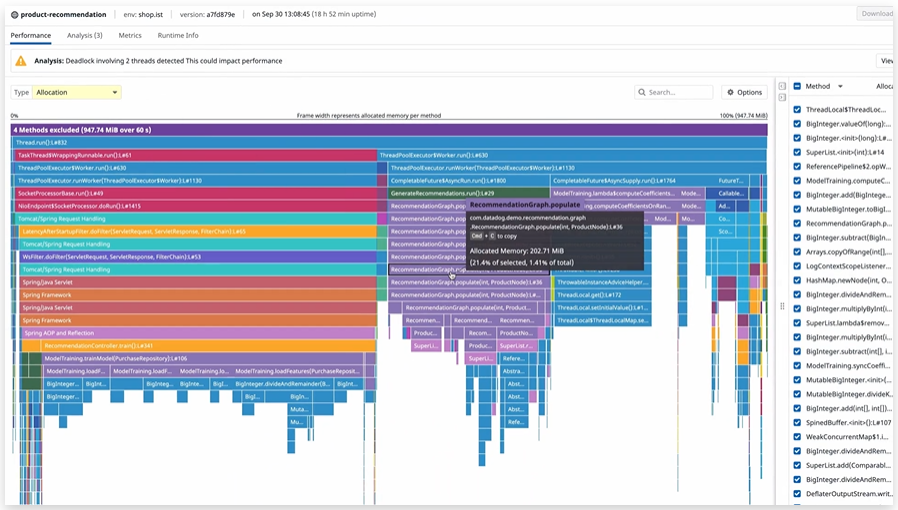The image size is (898, 510).
Task: Open the Options button
Action: tap(744, 92)
